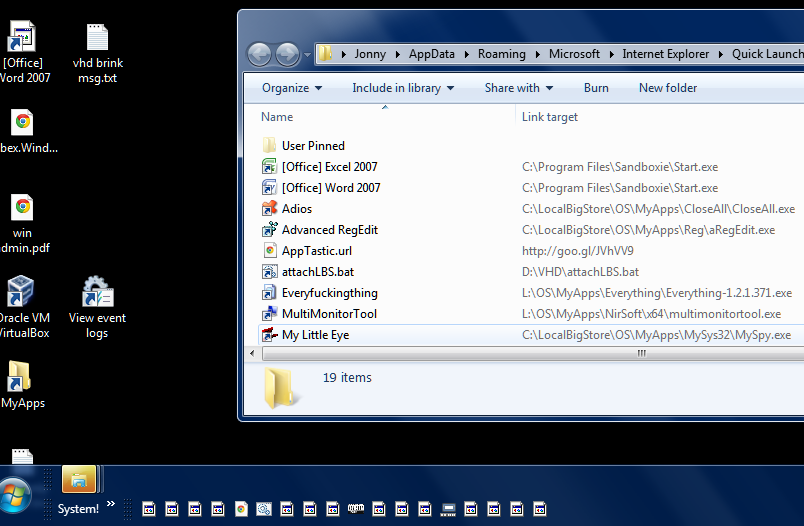The height and width of the screenshot is (526, 804).
Task: Expand the Include in library menu
Action: pyautogui.click(x=403, y=88)
